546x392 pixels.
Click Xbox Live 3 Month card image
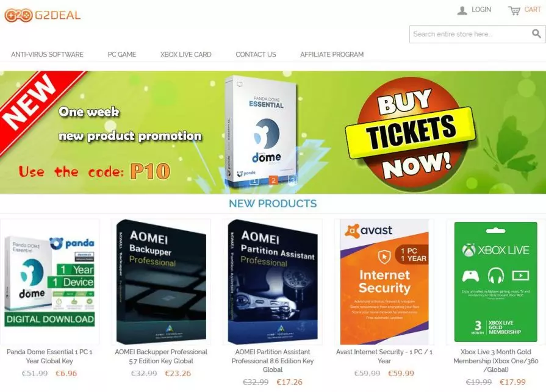(x=495, y=282)
